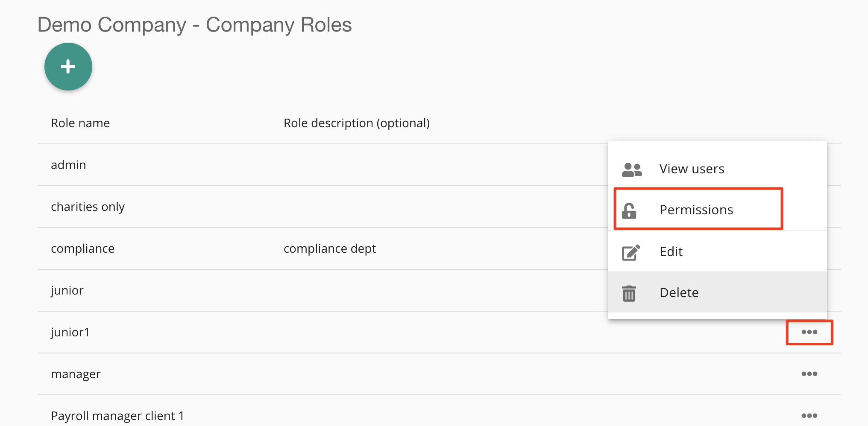The image size is (868, 426).
Task: Click the compliance role name
Action: [82, 248]
